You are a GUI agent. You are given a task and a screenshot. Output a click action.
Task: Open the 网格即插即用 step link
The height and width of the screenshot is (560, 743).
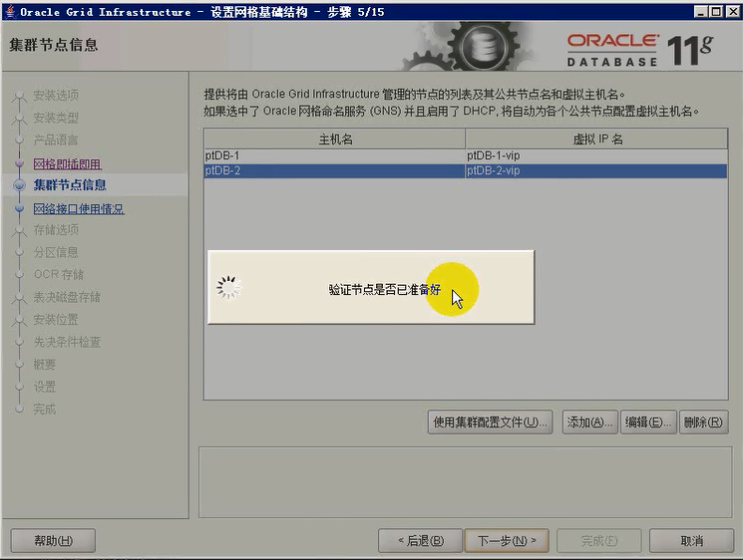coord(67,163)
